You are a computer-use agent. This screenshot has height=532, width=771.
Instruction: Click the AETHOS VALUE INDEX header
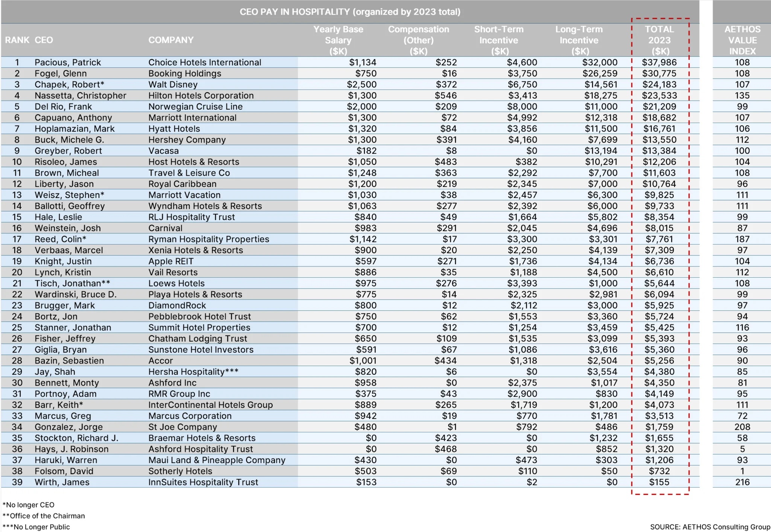click(x=742, y=40)
